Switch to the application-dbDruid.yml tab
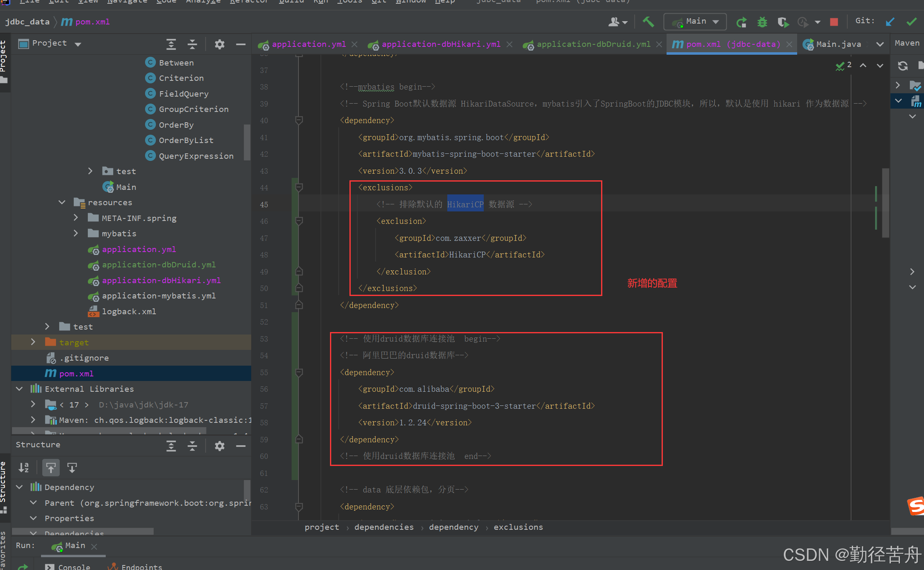 pos(593,44)
